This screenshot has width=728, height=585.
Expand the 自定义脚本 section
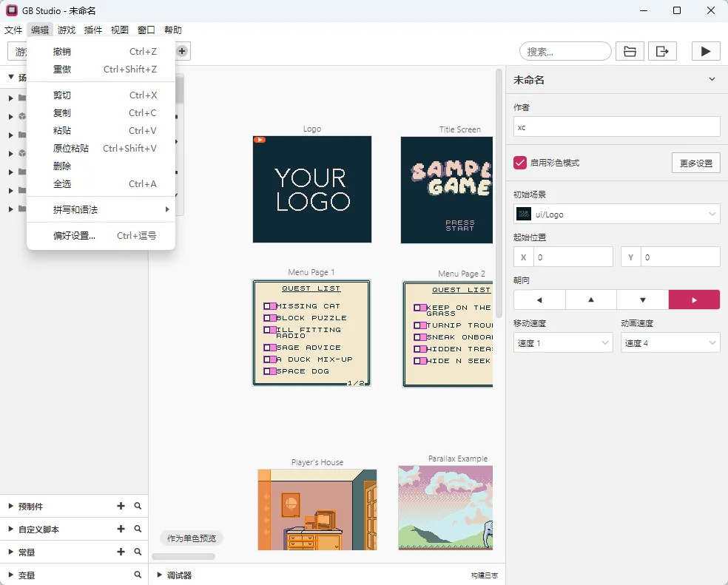pos(10,528)
